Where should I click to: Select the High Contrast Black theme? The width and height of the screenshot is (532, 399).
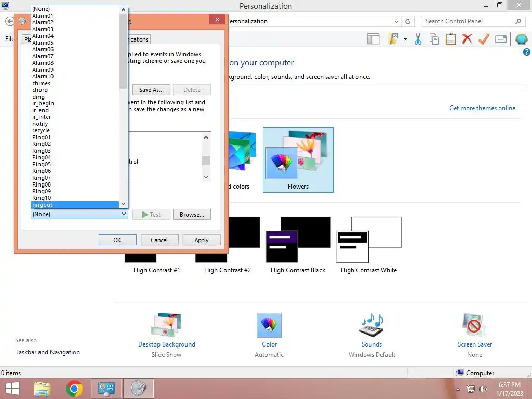tap(298, 245)
